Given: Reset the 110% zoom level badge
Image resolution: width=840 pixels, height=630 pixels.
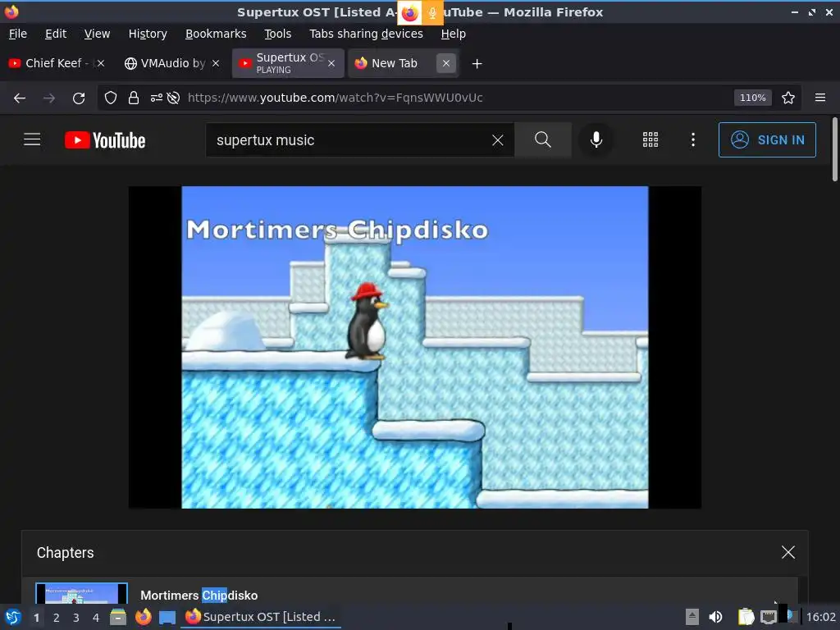Looking at the screenshot, I should [x=752, y=98].
